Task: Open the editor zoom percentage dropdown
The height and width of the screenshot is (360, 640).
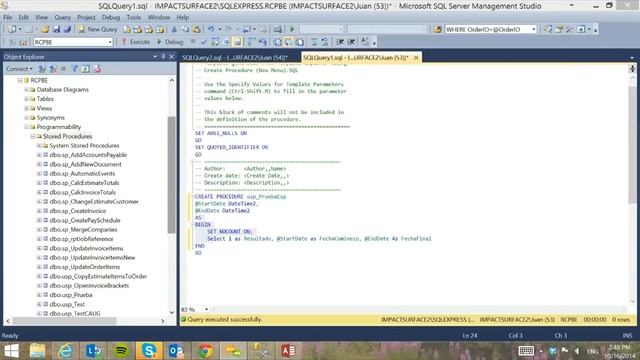Action: [206, 310]
